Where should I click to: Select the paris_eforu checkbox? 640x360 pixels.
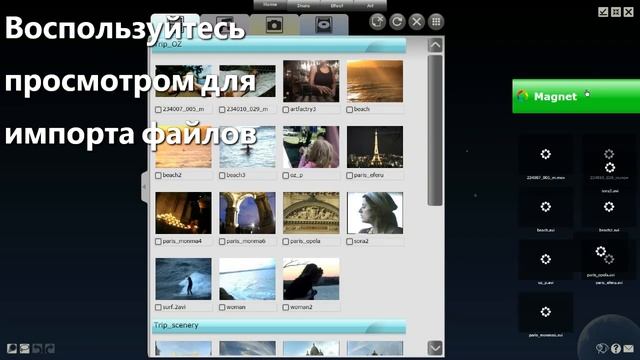point(349,175)
